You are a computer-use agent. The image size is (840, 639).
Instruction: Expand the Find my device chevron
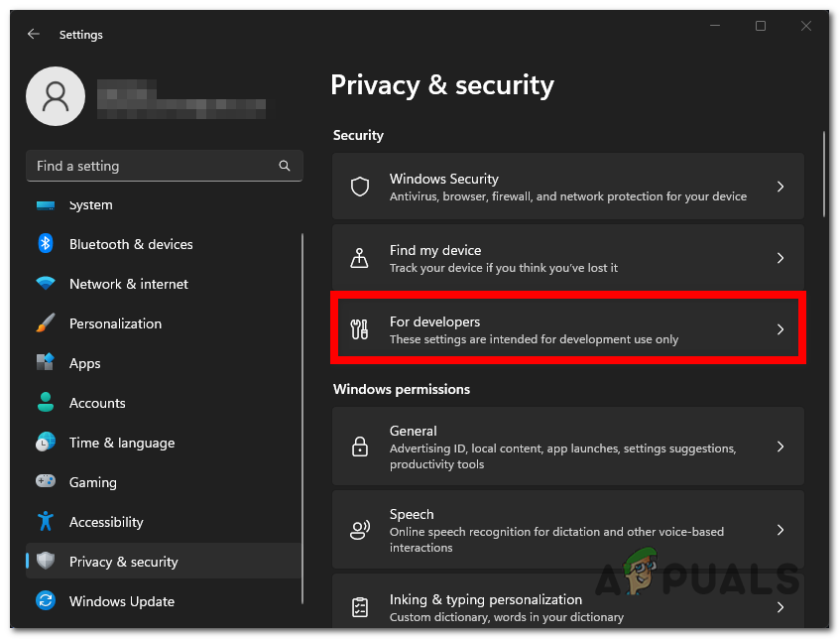coord(780,258)
